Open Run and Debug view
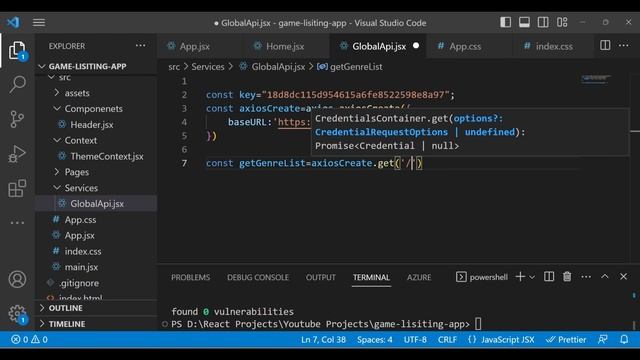Viewport: 640px width, 360px height. [x=17, y=154]
